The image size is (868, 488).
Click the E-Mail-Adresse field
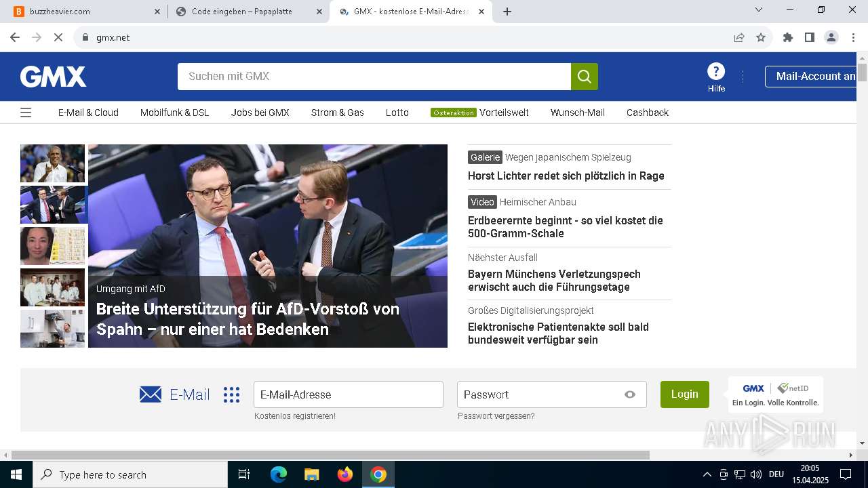[x=349, y=394]
